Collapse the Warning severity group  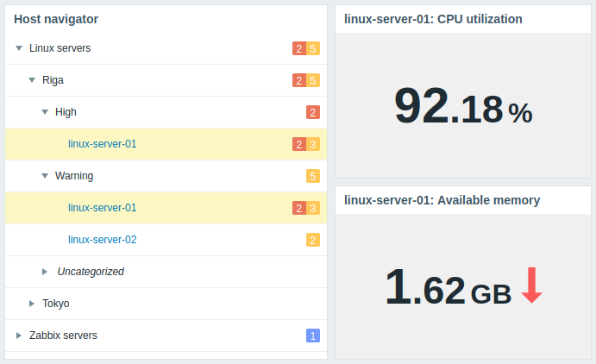pos(45,176)
